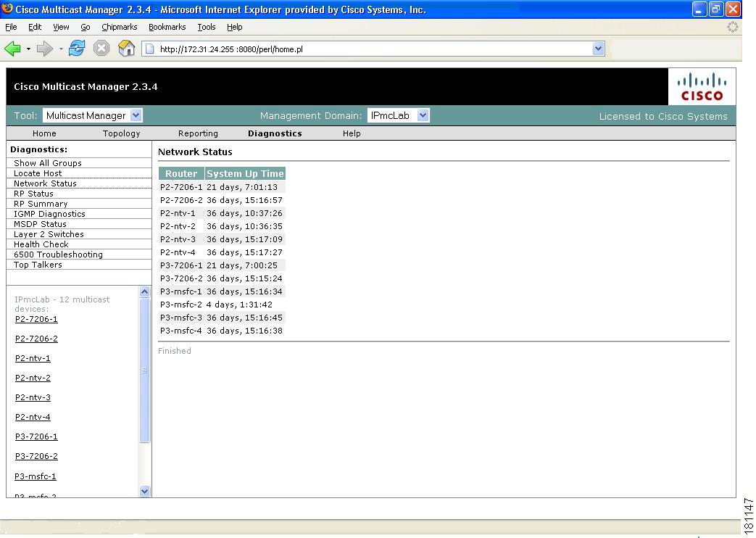Click the Stop loading icon

pyautogui.click(x=101, y=49)
